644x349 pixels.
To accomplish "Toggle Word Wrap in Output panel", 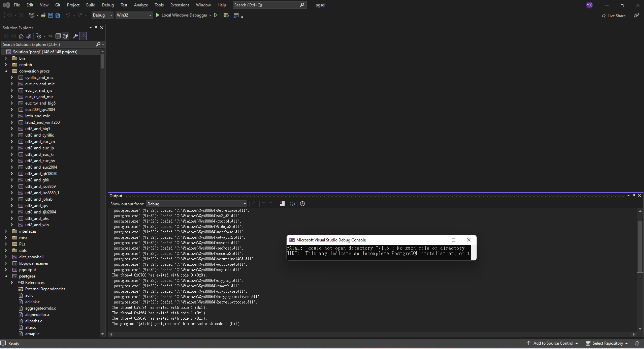I will [x=292, y=204].
